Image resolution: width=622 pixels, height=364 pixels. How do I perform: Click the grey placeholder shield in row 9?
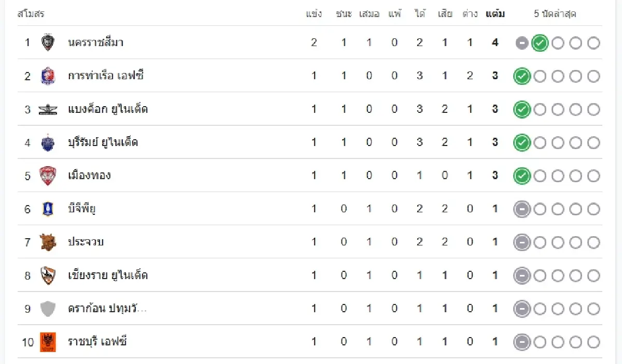(x=48, y=309)
